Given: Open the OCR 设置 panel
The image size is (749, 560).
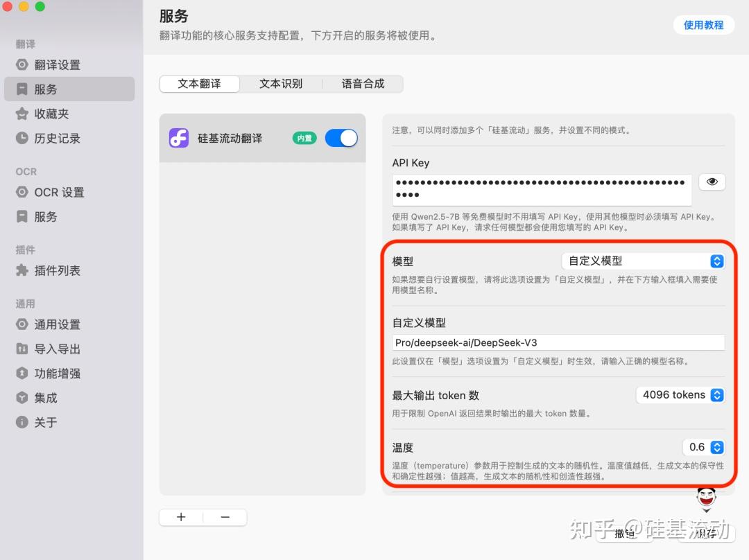Looking at the screenshot, I should [58, 192].
